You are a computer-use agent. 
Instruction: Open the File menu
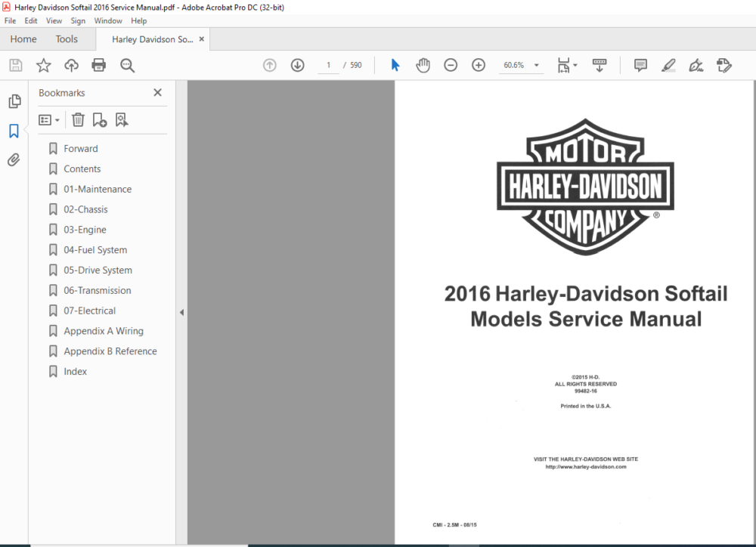tap(10, 20)
